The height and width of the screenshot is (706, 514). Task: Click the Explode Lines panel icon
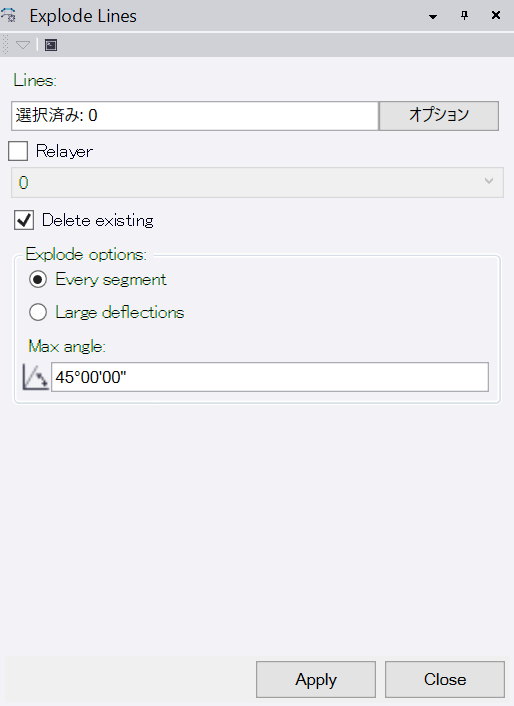tap(9, 15)
